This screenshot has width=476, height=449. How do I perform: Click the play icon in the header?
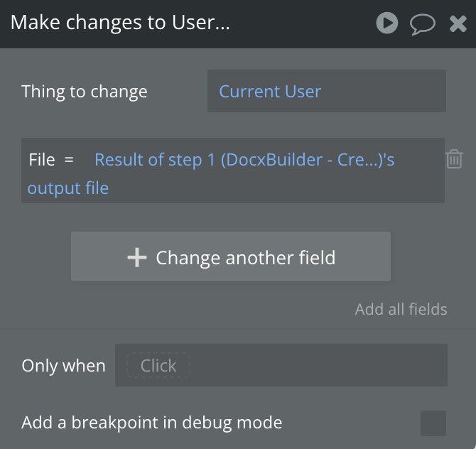pos(387,23)
